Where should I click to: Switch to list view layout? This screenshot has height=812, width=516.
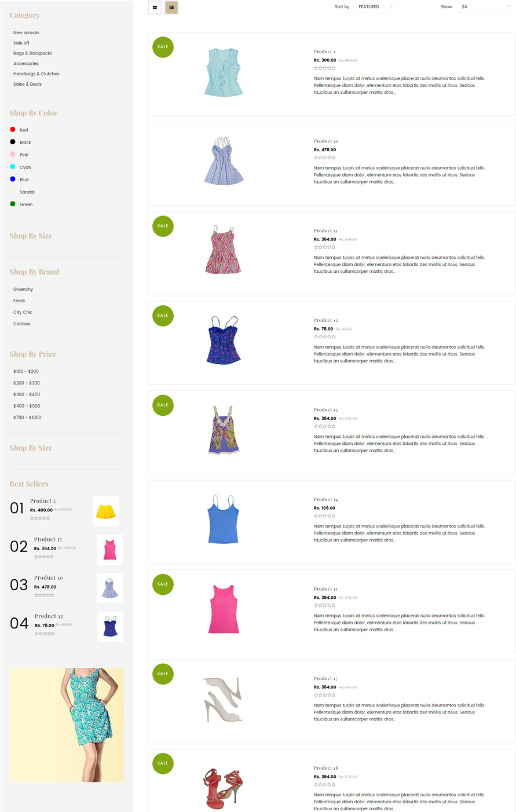(171, 8)
